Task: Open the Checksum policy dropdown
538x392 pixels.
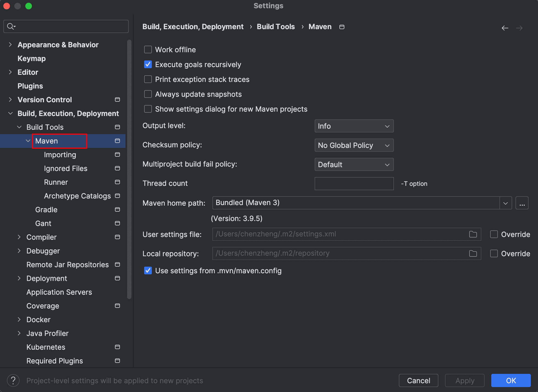Action: point(354,145)
